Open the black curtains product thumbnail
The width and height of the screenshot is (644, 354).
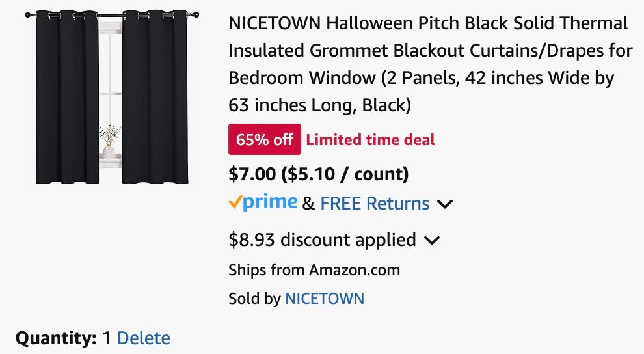109,98
